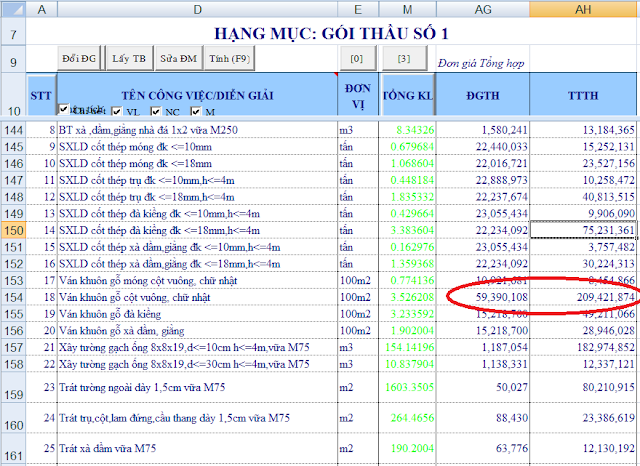Click cell Ván khuôn gỗ cột vuông, chữ nhật
640x466 pixels.
198,297
